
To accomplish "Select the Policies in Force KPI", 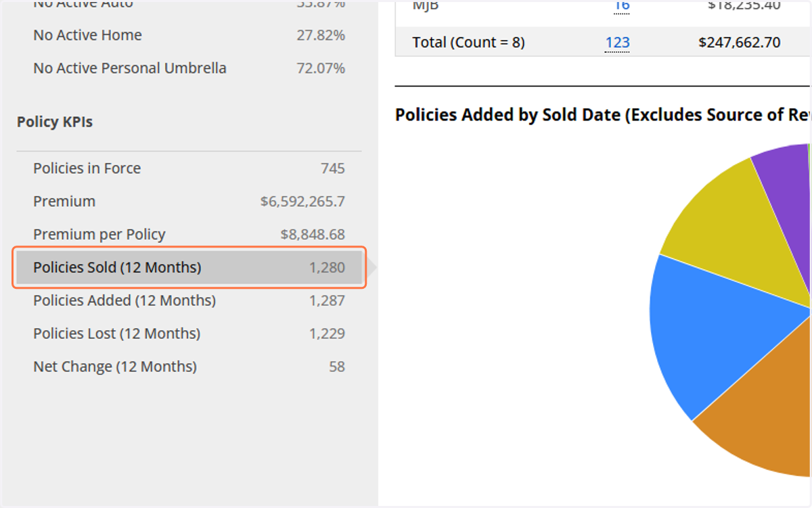I will tap(189, 168).
